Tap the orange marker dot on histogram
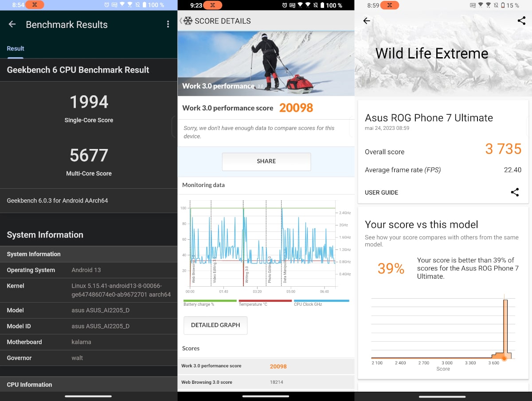 (x=504, y=358)
